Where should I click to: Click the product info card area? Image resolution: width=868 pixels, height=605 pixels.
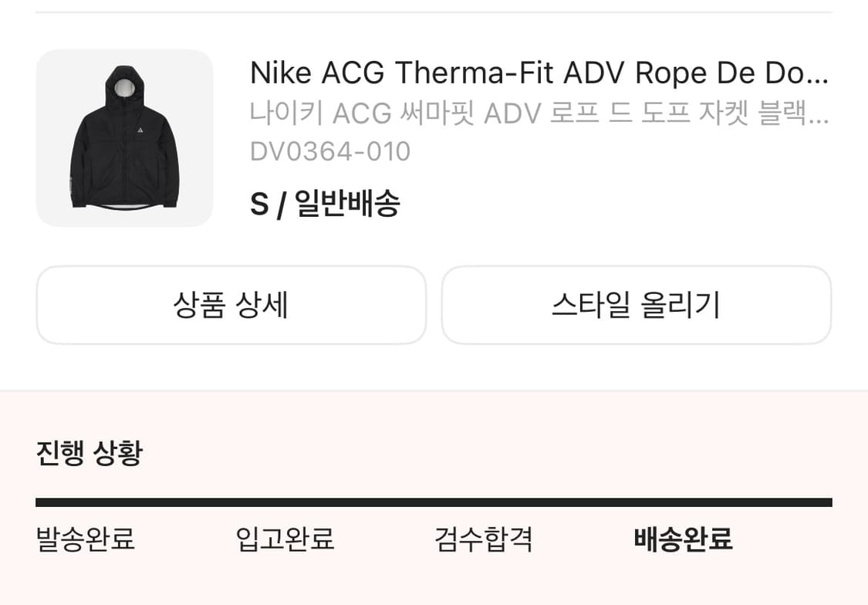pyautogui.click(x=434, y=139)
